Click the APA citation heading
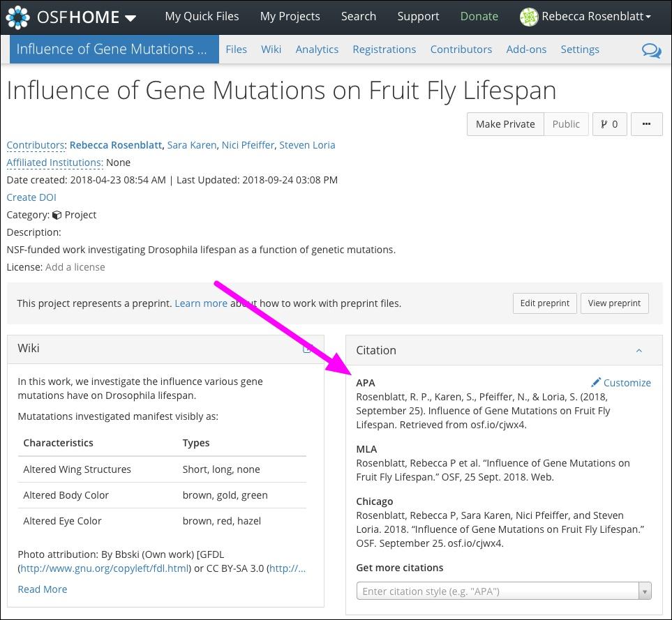This screenshot has height=620, width=672. click(366, 383)
